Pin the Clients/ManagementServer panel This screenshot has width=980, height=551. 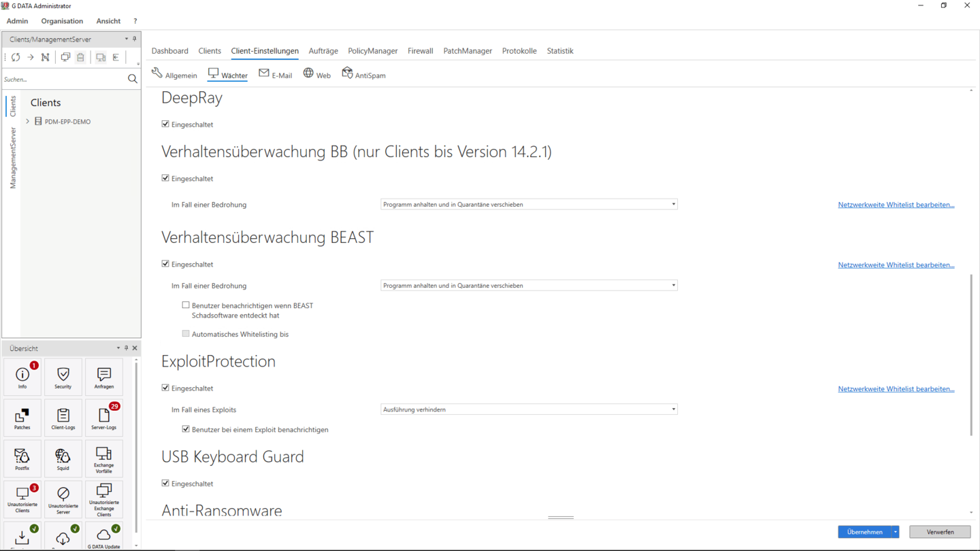(134, 39)
